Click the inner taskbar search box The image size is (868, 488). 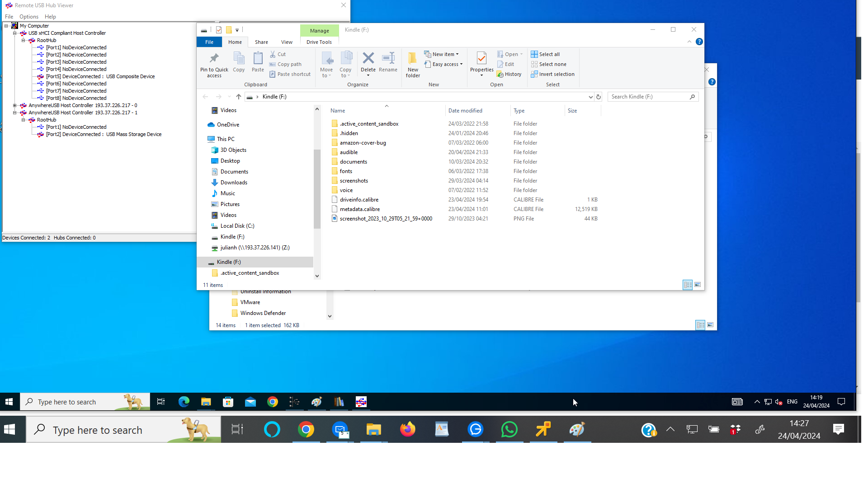coord(85,402)
